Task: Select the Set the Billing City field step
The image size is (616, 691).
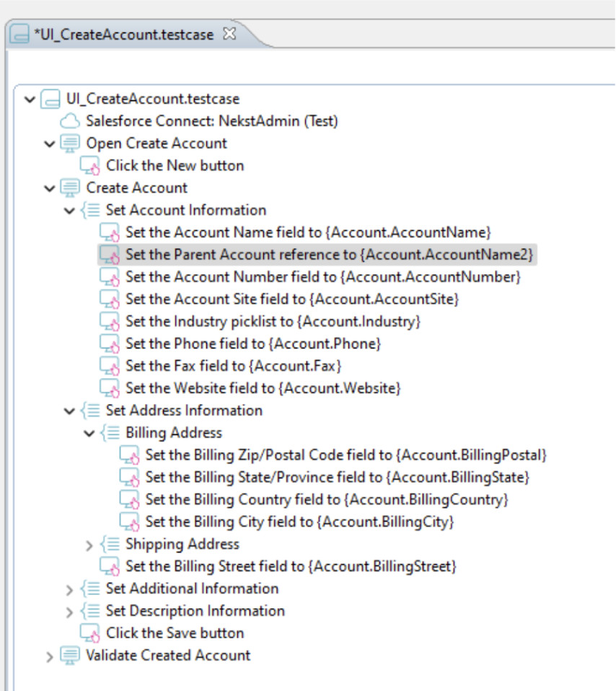Action: [x=299, y=521]
